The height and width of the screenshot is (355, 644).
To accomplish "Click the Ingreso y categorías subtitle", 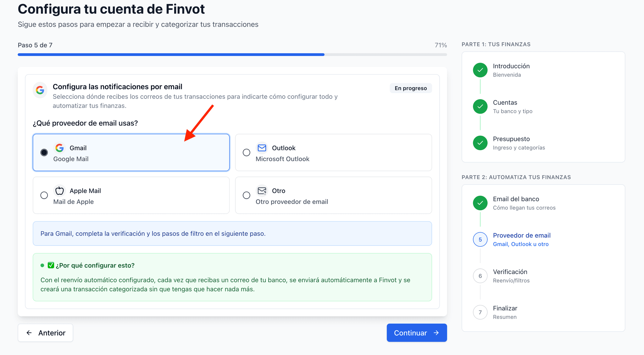I will point(519,148).
